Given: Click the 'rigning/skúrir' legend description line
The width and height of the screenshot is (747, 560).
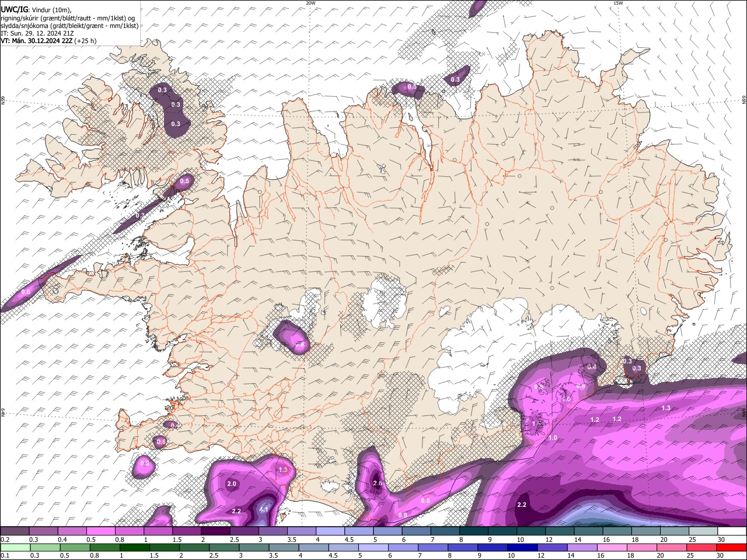Looking at the screenshot, I should point(68,18).
